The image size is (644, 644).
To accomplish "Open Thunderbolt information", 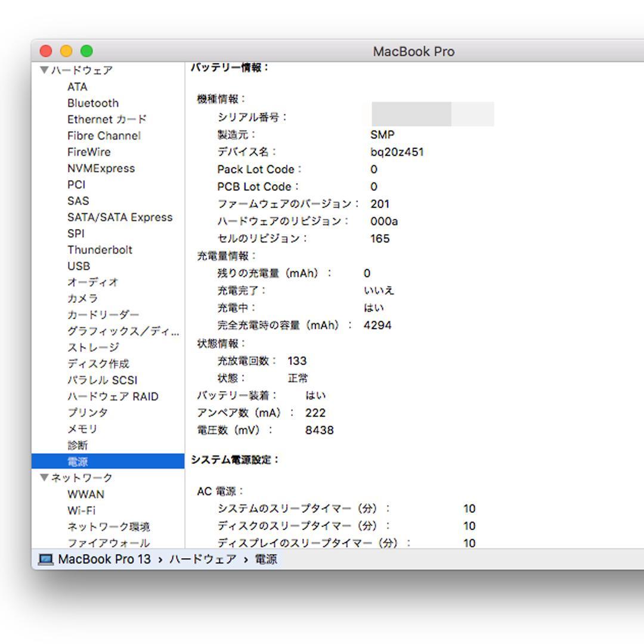I will (100, 250).
